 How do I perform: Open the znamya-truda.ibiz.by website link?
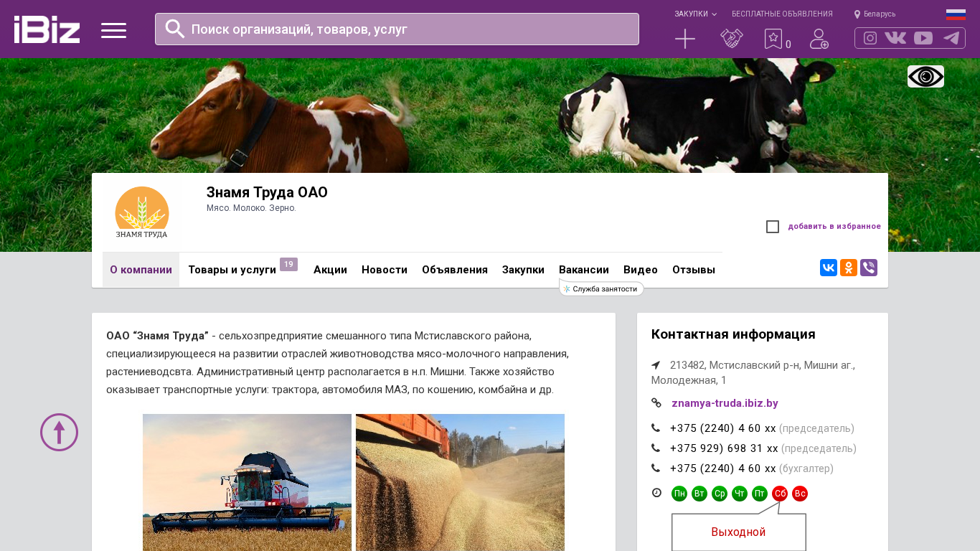click(x=725, y=403)
